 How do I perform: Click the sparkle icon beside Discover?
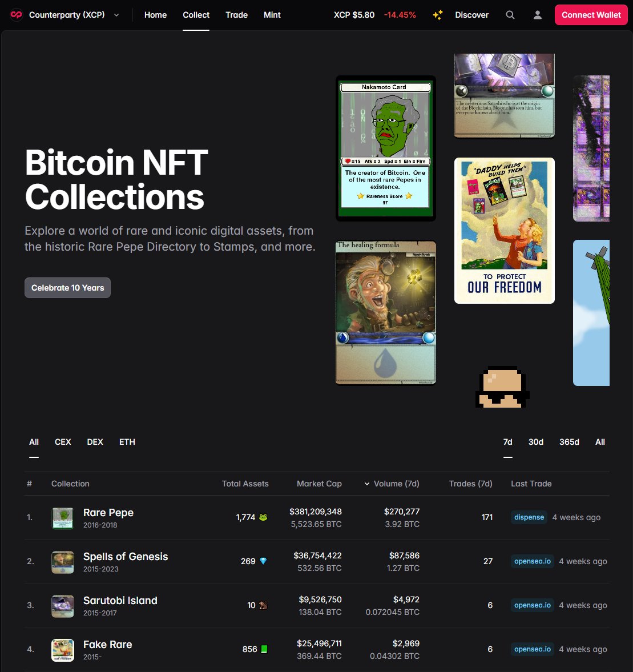[x=438, y=15]
